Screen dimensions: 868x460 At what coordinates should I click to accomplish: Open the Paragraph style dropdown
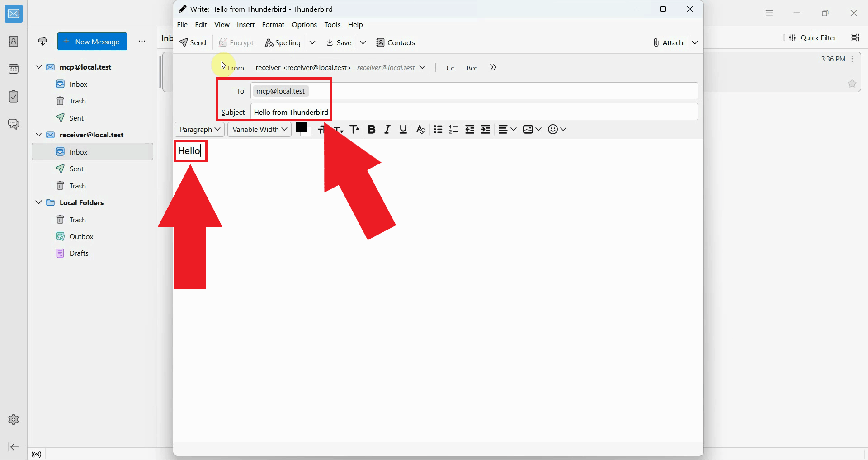pos(199,130)
